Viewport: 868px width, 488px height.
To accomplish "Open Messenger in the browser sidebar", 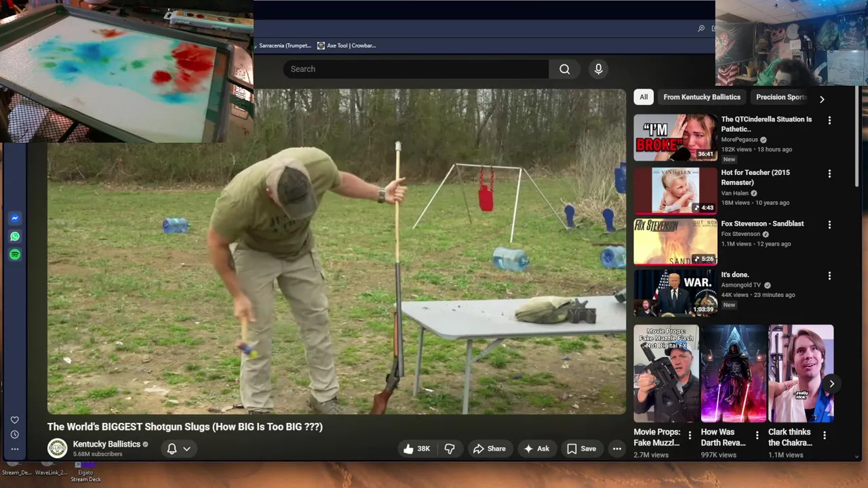I will coord(15,218).
